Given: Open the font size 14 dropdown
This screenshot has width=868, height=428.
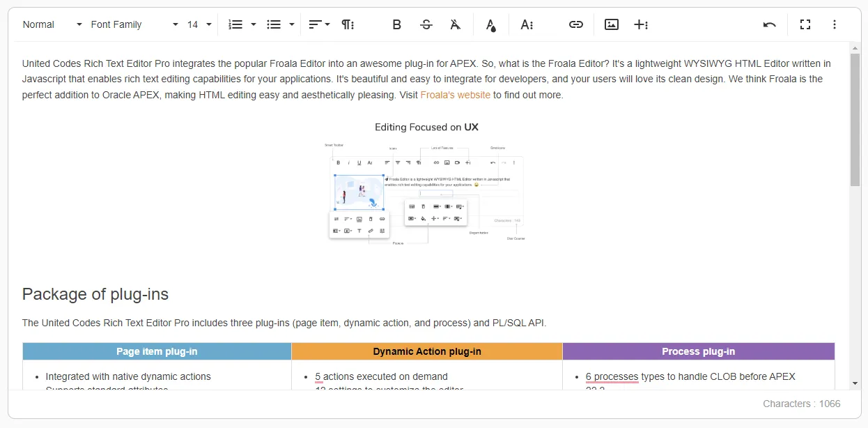Looking at the screenshot, I should pos(199,24).
